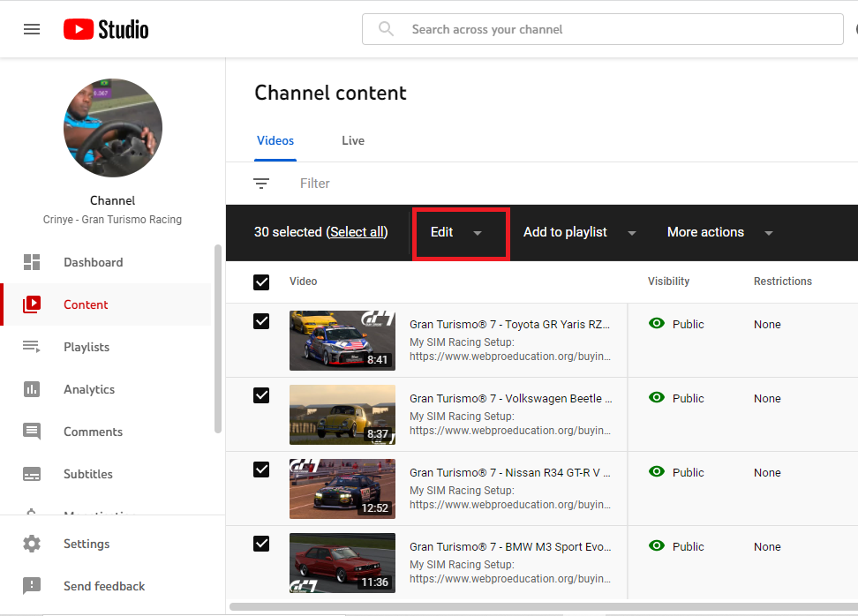Click the search across your channel field
This screenshot has width=858, height=616.
coord(603,29)
